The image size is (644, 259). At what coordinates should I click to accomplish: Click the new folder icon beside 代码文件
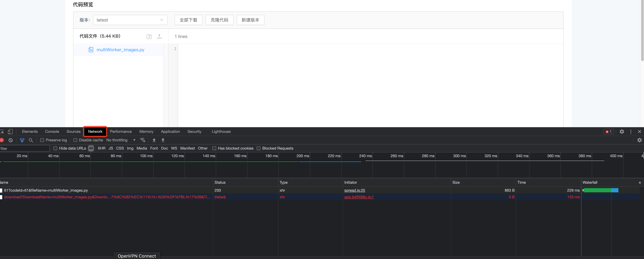[x=149, y=37]
